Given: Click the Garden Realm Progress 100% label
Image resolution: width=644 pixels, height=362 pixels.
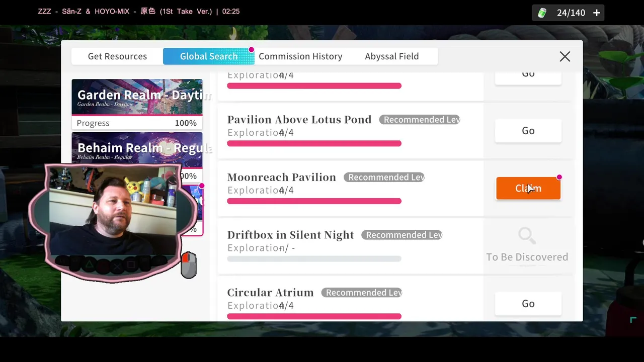Looking at the screenshot, I should coord(137,123).
